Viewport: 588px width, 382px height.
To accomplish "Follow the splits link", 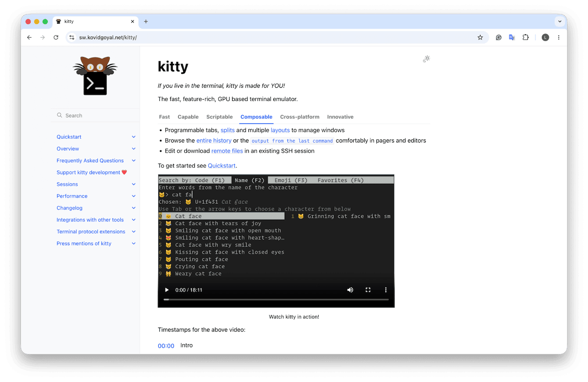I will (228, 130).
